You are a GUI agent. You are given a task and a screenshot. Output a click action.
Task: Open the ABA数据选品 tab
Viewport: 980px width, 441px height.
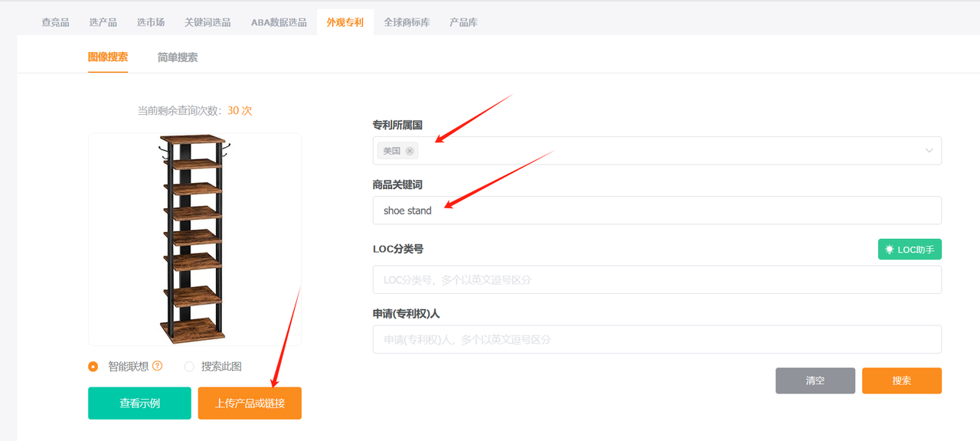pyautogui.click(x=279, y=22)
